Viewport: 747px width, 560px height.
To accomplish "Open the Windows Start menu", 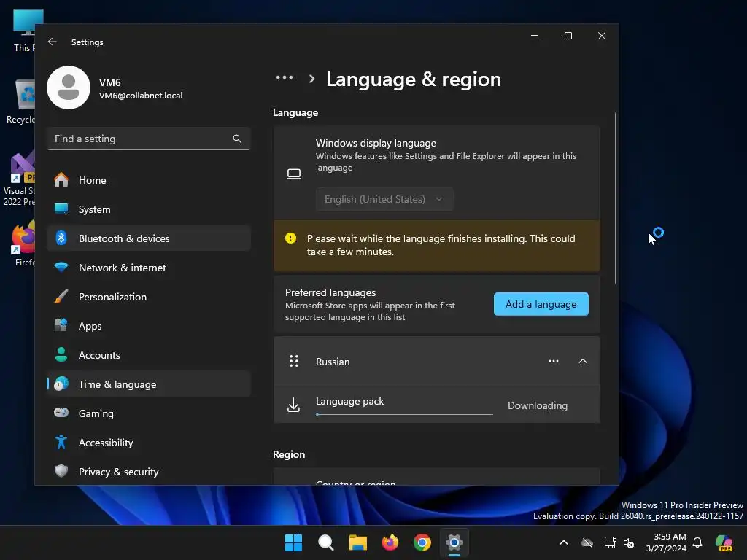I will pos(293,542).
